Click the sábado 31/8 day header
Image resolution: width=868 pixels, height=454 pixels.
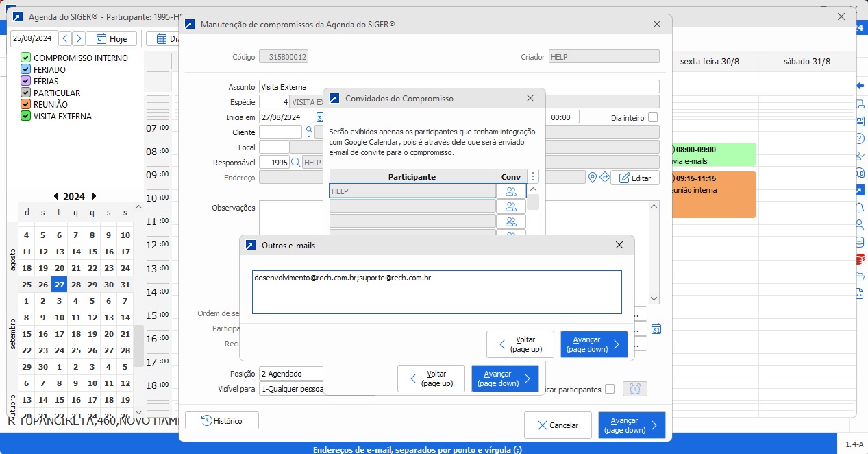[807, 61]
